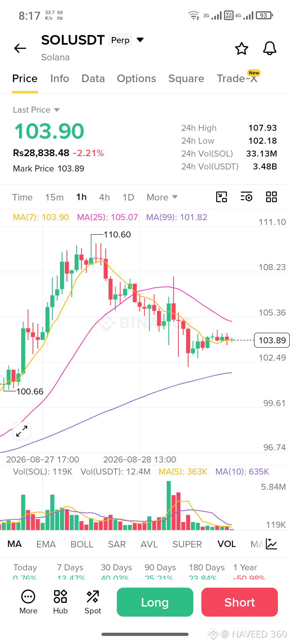Expand the SOLUSDT pair selector arrow
Image resolution: width=290 pixels, height=644 pixels.
pos(140,40)
